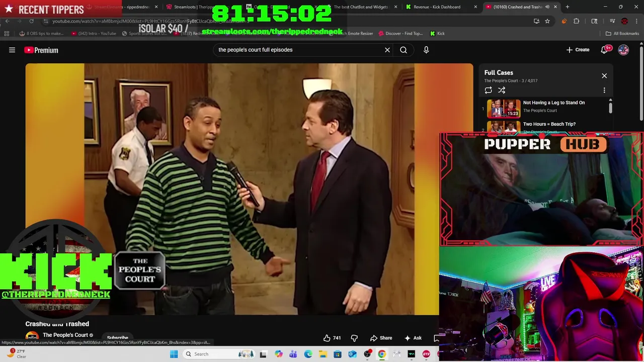Close the Full Cases playlist panel
644x362 pixels.
pyautogui.click(x=604, y=75)
